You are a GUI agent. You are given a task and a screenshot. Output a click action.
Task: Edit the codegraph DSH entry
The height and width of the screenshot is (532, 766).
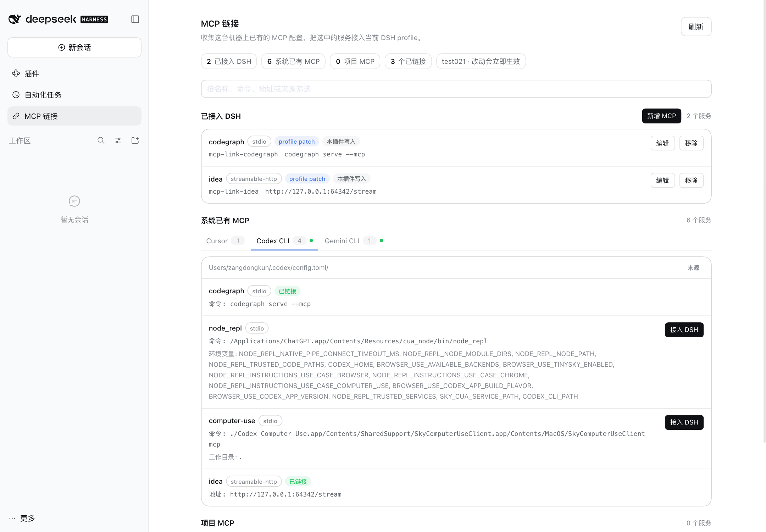(662, 143)
